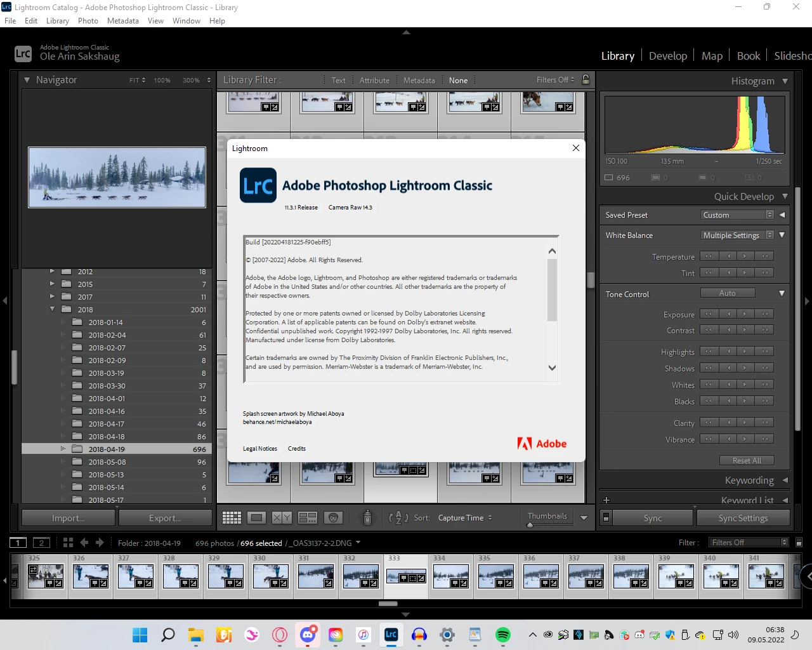Increase Exposure by large step
The image size is (812, 650).
[765, 314]
